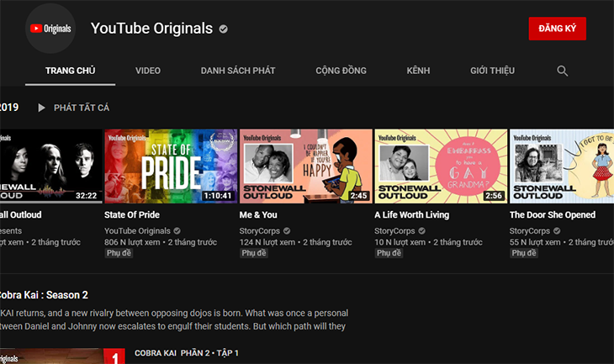Screen dimensions: 614x364
Task: Open StoryCorps channel under The Door She Opened
Action: coord(530,231)
